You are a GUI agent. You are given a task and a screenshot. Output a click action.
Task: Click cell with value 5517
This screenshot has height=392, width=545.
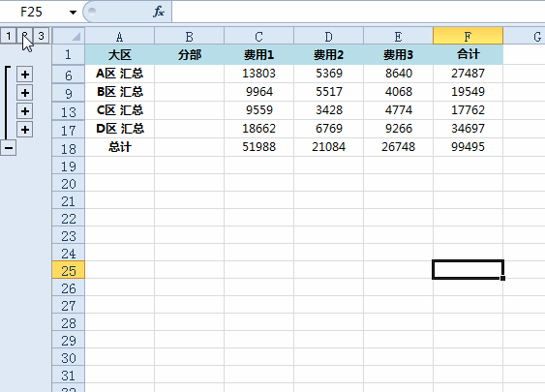[329, 92]
